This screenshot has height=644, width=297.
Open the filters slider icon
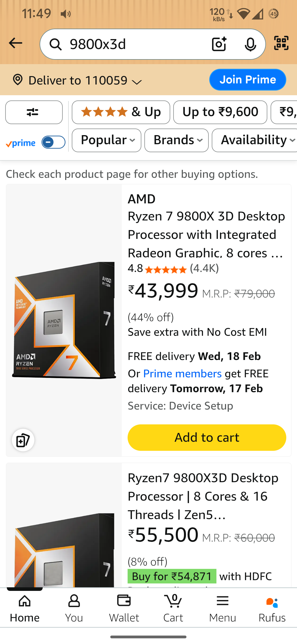click(34, 112)
